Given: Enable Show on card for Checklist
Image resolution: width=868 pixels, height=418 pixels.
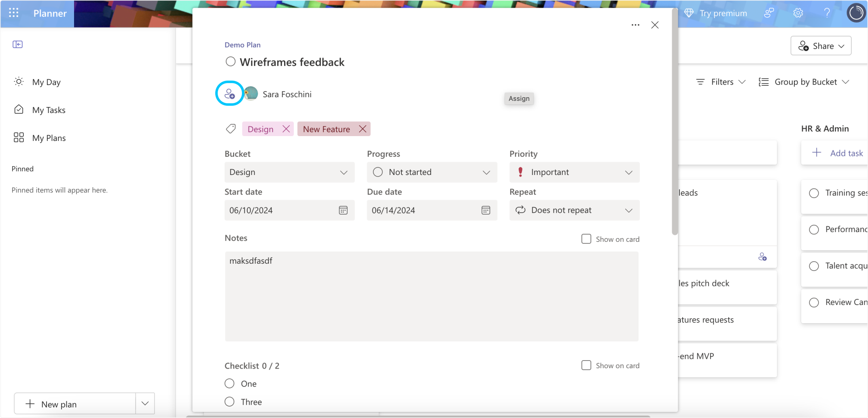Looking at the screenshot, I should click(x=586, y=365).
